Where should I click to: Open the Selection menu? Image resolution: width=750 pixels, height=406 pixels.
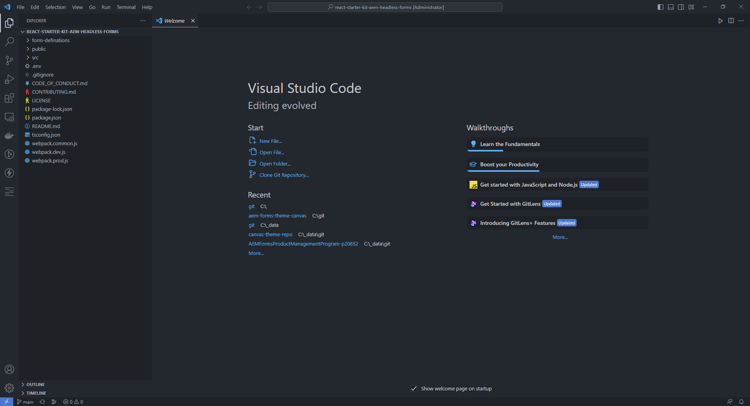tap(55, 7)
